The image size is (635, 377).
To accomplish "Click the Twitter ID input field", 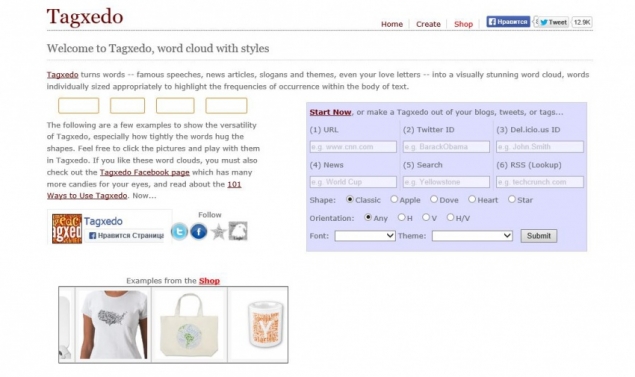I will point(446,147).
